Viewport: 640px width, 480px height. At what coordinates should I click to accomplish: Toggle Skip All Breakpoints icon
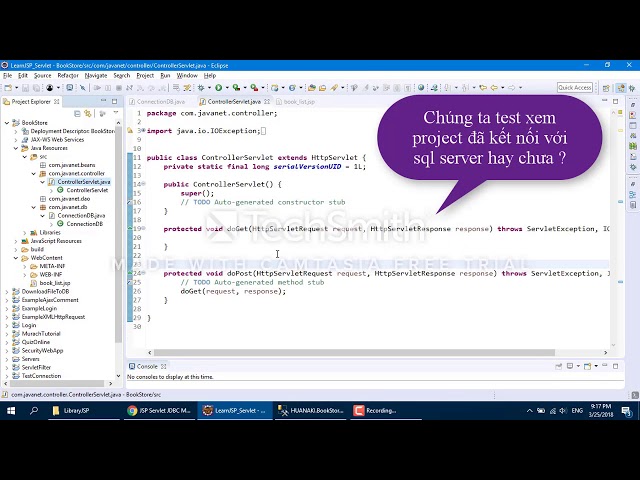82,88
